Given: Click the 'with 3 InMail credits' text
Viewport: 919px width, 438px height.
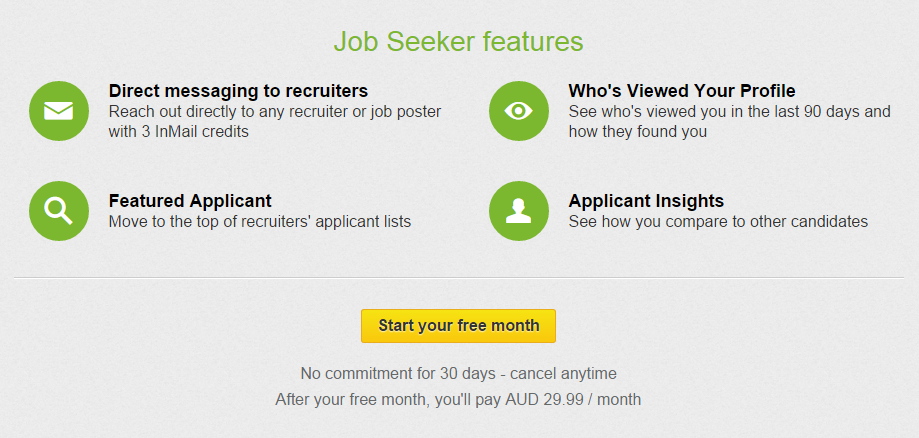Looking at the screenshot, I should click(x=178, y=131).
